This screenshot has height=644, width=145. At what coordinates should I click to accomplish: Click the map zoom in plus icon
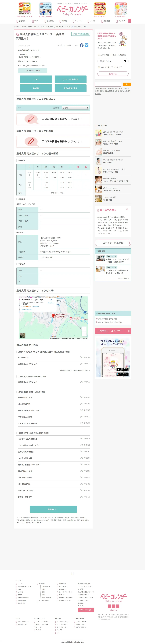[x=84, y=329]
